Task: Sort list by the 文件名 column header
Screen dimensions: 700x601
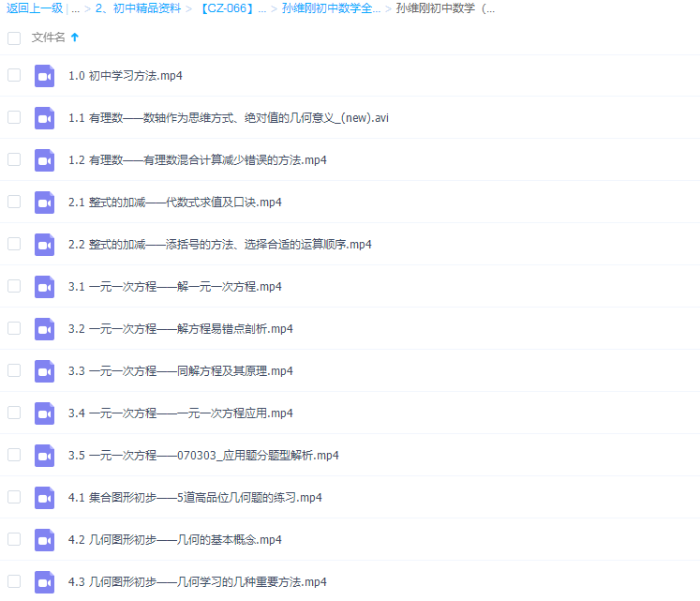Action: [x=49, y=38]
